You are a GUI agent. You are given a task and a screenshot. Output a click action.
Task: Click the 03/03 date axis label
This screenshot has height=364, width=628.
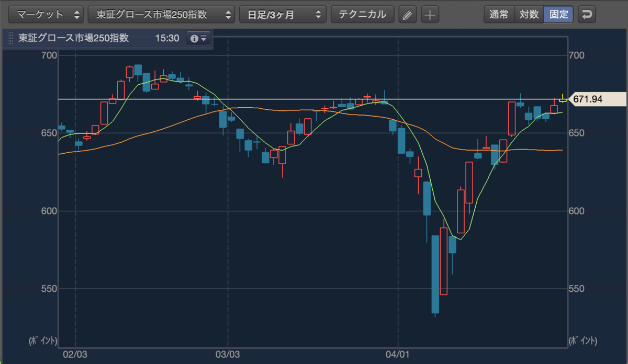228,355
